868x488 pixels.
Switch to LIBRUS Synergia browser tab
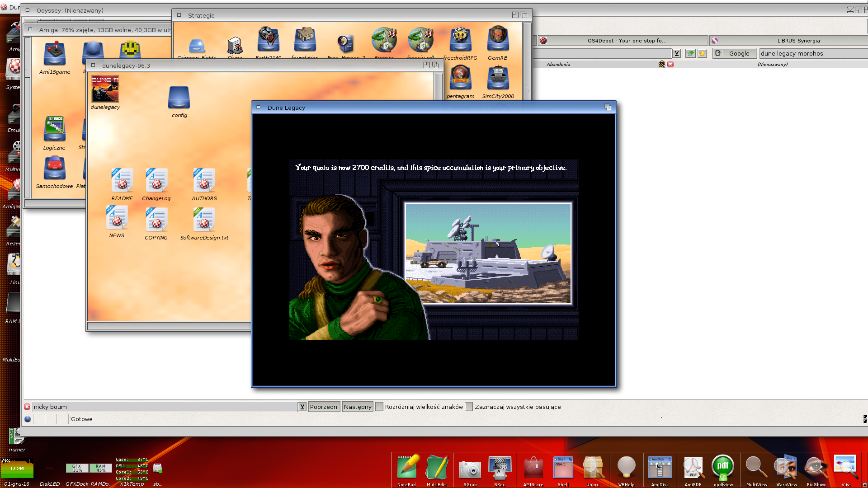[x=789, y=41]
